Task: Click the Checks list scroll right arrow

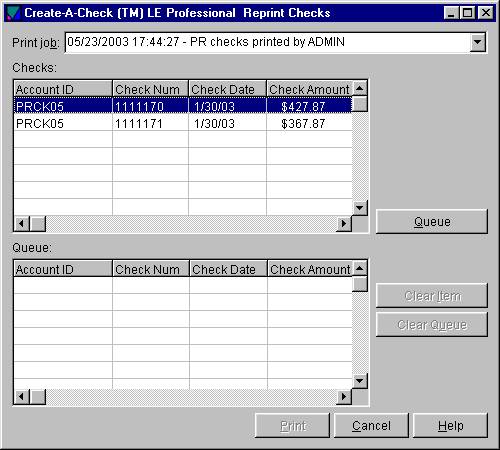Action: [x=344, y=223]
